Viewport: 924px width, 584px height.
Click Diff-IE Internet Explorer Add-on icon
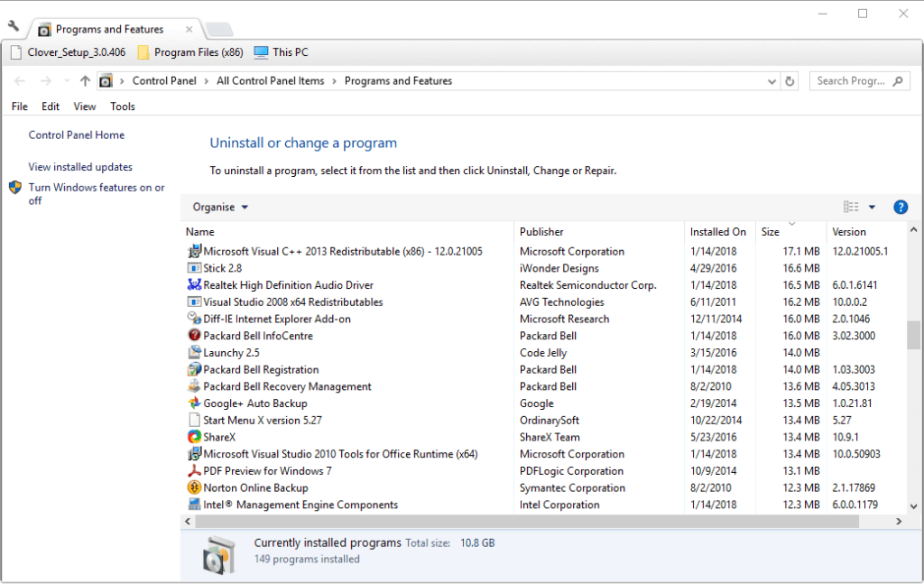pyautogui.click(x=195, y=319)
